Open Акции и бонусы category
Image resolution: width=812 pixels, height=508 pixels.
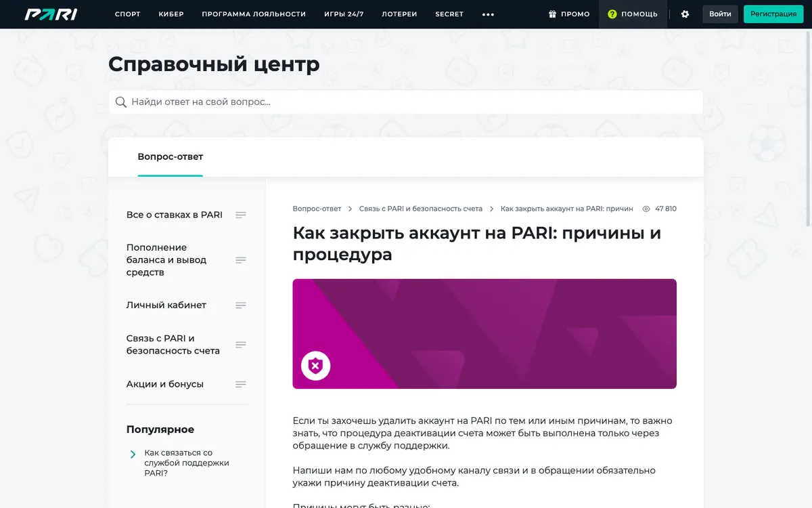165,384
